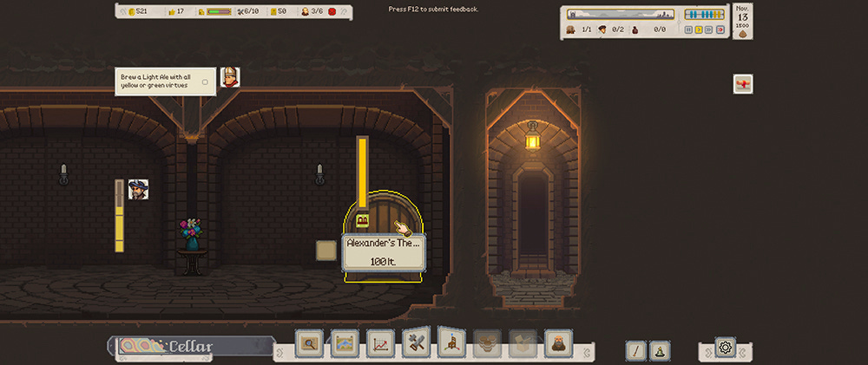Open the settings gear
Image resolution: width=868 pixels, height=365 pixels.
[725, 348]
